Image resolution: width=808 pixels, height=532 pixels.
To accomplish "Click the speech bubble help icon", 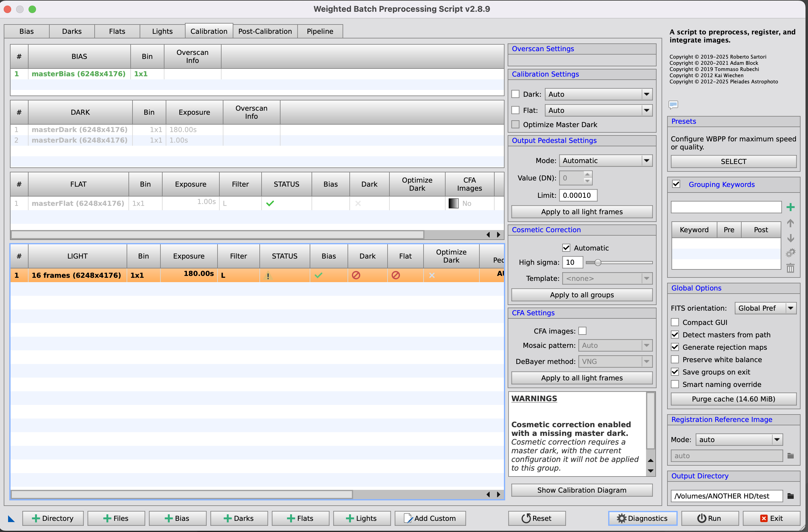I will [673, 104].
